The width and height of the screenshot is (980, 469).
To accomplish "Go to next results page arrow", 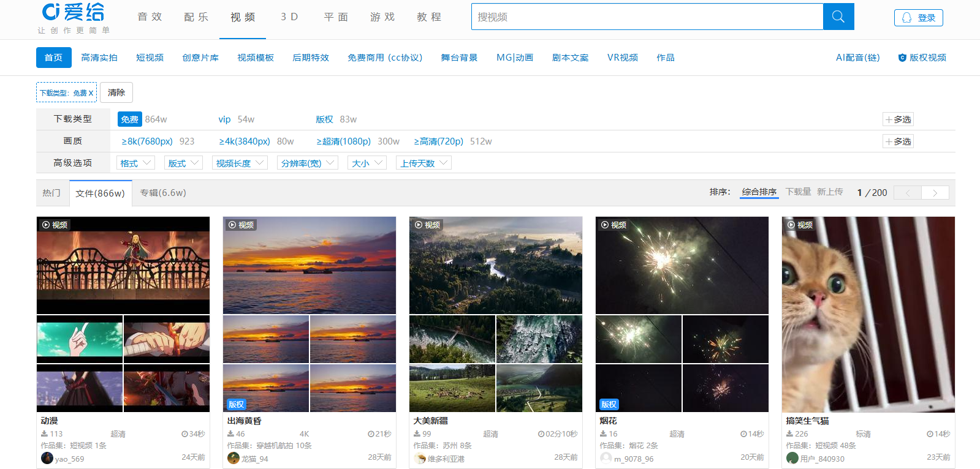I will (x=935, y=192).
